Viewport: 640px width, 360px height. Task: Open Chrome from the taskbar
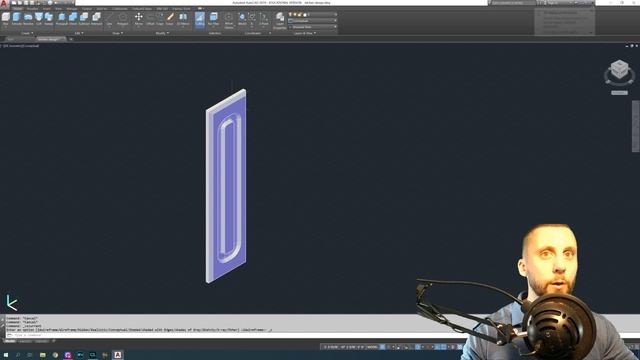click(55, 355)
